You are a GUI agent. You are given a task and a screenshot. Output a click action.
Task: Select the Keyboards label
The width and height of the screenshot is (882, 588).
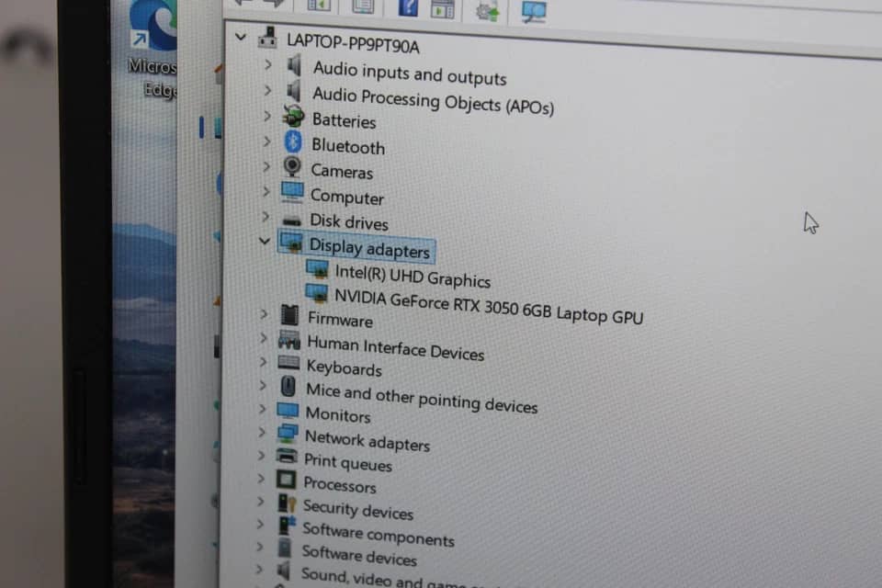[x=345, y=368]
